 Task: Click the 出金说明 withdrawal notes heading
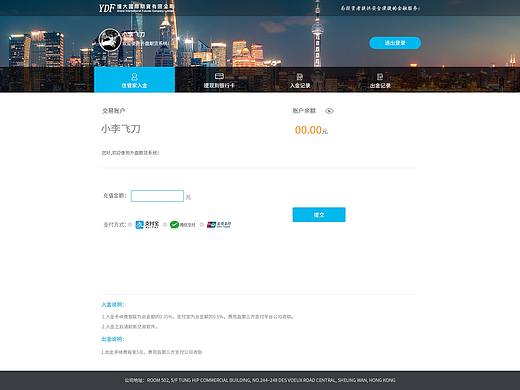pos(113,339)
